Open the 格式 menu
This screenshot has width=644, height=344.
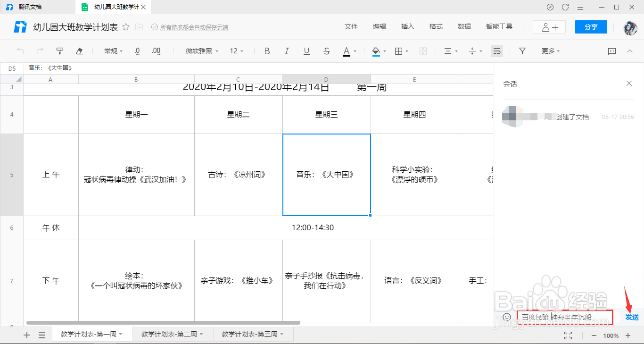coord(436,27)
